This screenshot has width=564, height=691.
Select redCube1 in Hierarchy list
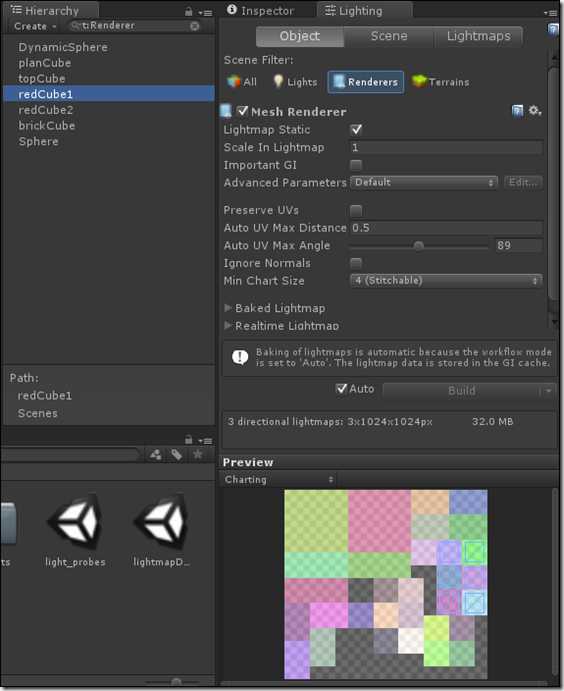tap(109, 94)
